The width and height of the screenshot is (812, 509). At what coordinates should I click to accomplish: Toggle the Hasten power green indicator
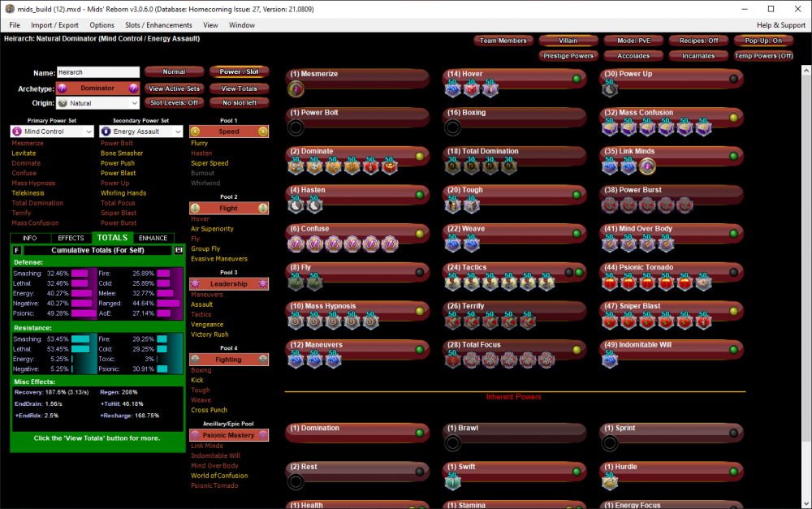[x=420, y=195]
